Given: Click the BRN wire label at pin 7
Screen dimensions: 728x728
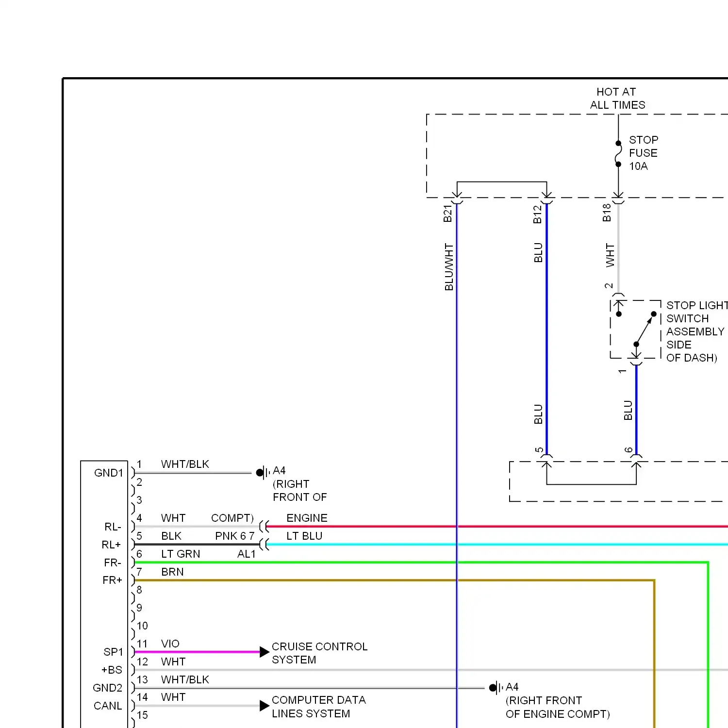Looking at the screenshot, I should pos(172,572).
